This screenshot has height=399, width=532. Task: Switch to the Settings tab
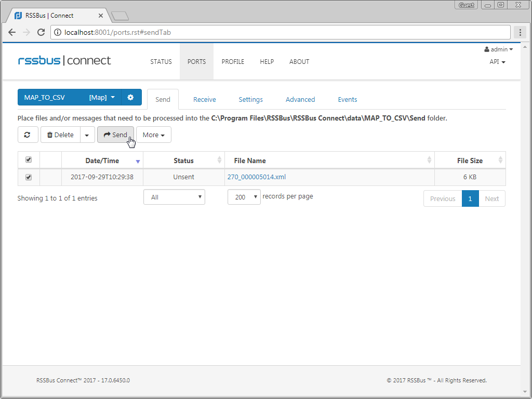point(251,99)
